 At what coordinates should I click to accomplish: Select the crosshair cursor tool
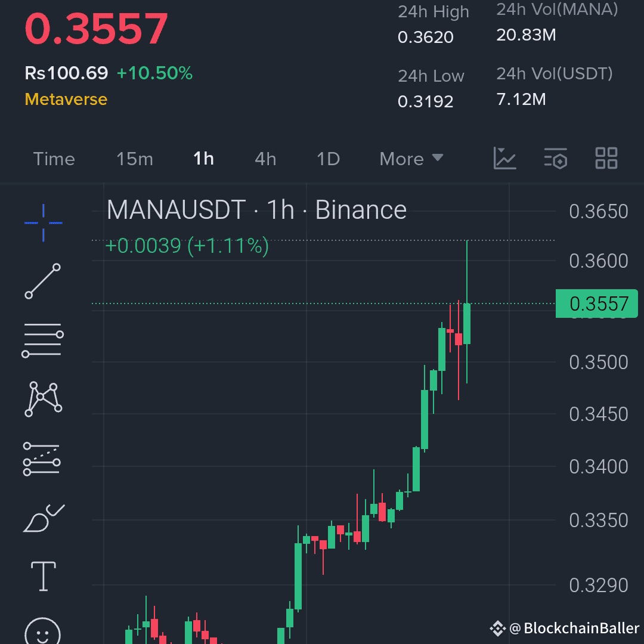point(43,222)
